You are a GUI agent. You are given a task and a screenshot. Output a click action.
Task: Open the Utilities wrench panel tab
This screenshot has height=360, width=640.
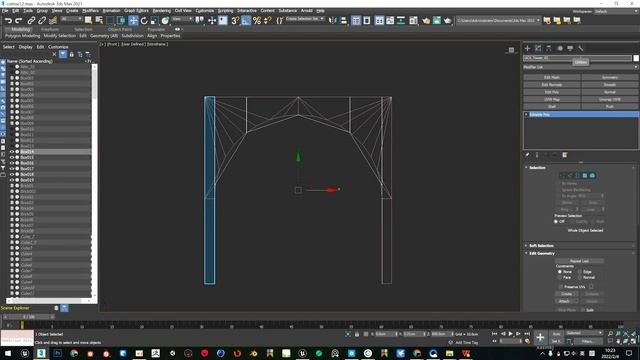point(581,48)
